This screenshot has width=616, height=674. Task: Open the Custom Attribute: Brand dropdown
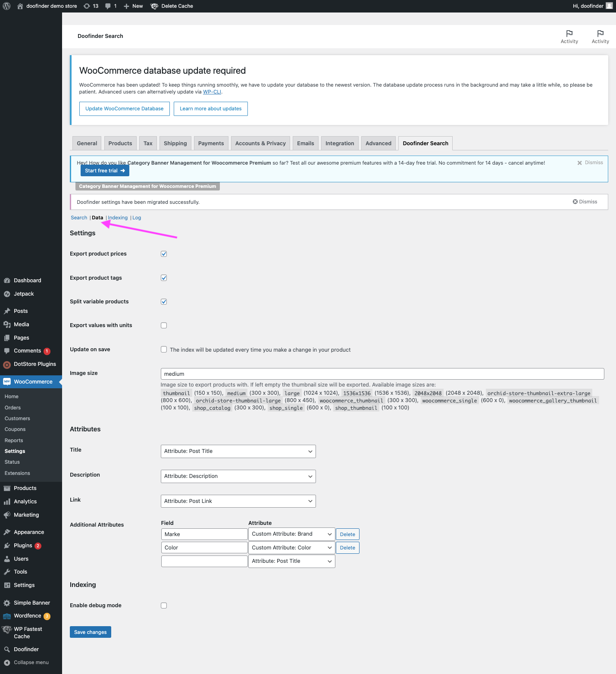point(292,534)
